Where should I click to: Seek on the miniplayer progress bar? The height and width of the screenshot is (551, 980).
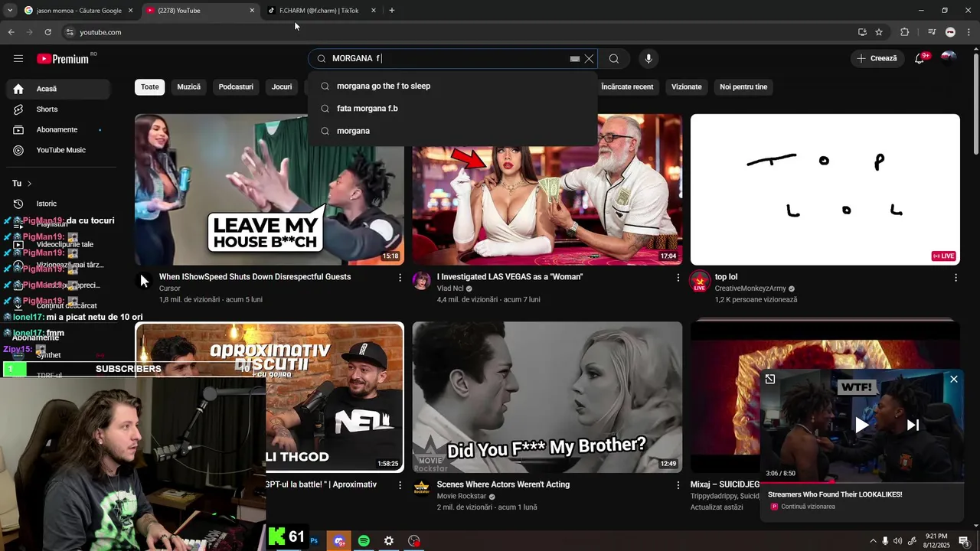[x=862, y=482]
